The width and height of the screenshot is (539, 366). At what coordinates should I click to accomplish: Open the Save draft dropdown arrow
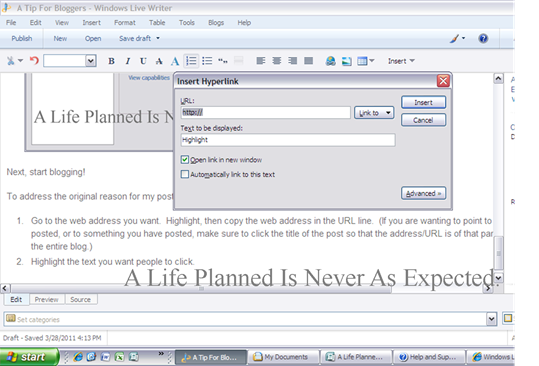[158, 38]
